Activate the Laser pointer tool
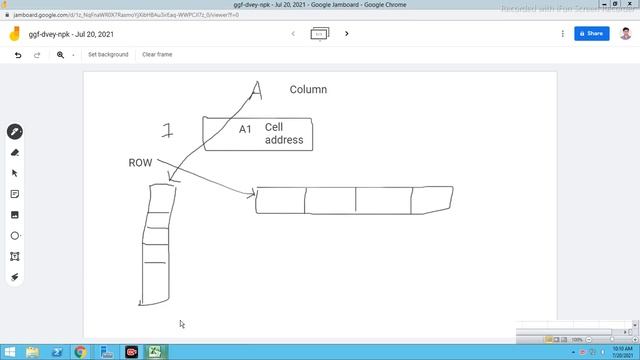This screenshot has height=360, width=640. click(15, 277)
